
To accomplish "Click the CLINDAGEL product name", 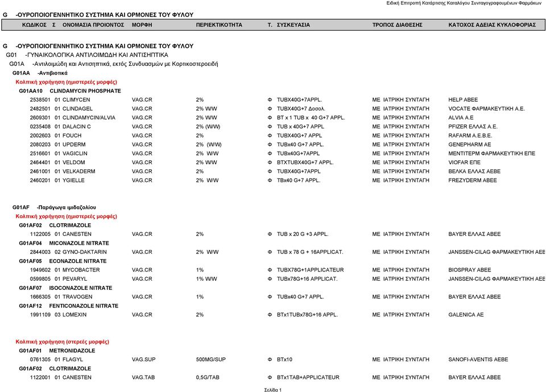I will pos(78,109).
